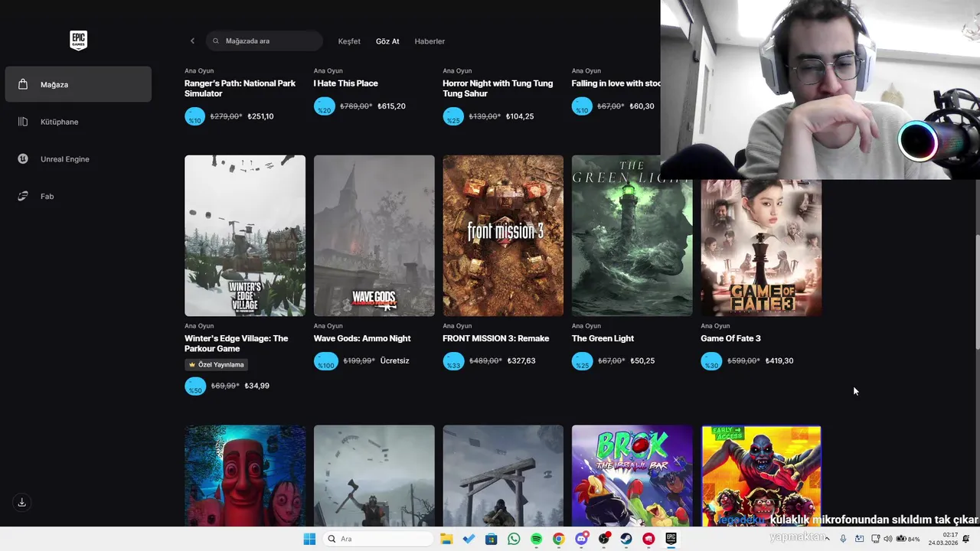This screenshot has width=980, height=551.
Task: Open Winter's Edge Village cover art
Action: coord(245,236)
